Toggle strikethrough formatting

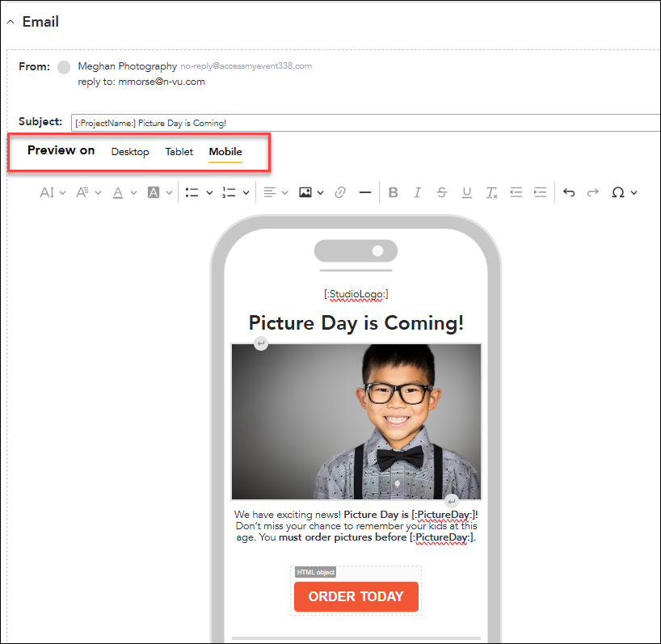pyautogui.click(x=442, y=192)
